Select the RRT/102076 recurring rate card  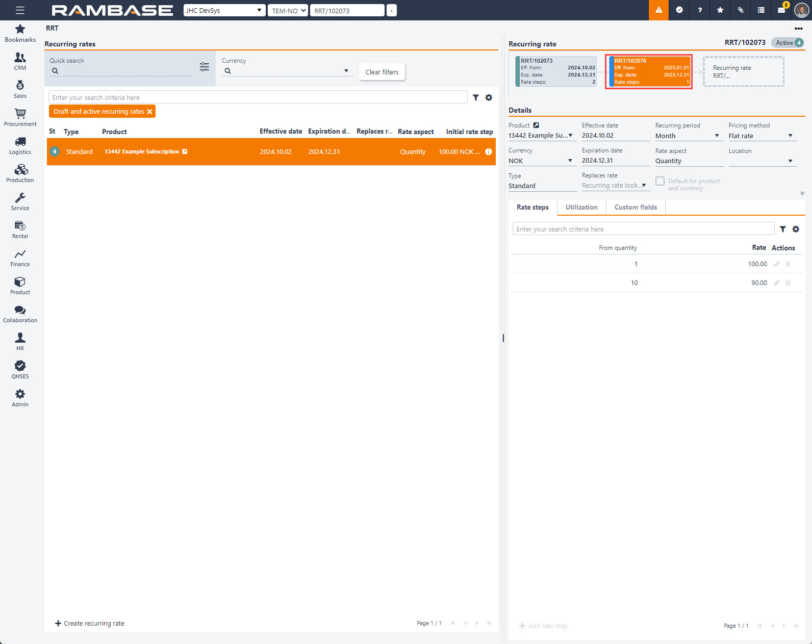pos(648,71)
